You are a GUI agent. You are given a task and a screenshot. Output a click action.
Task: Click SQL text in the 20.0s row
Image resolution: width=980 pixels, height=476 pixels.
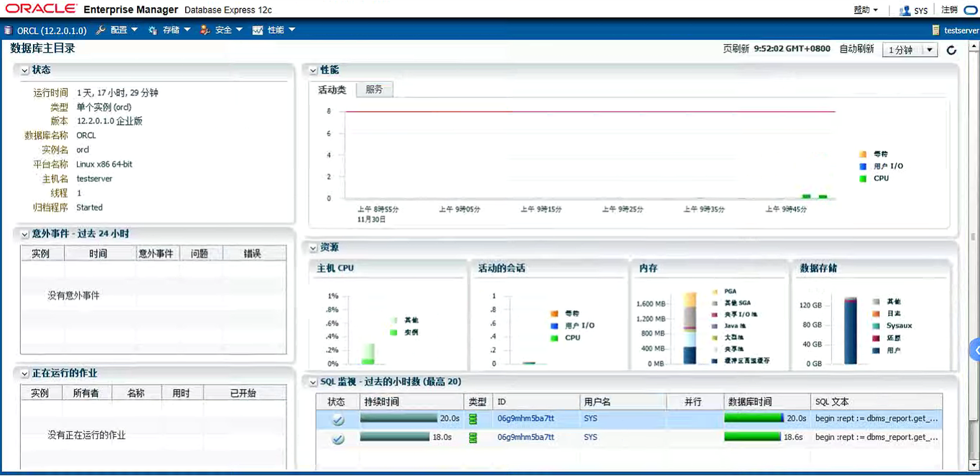coord(876,418)
